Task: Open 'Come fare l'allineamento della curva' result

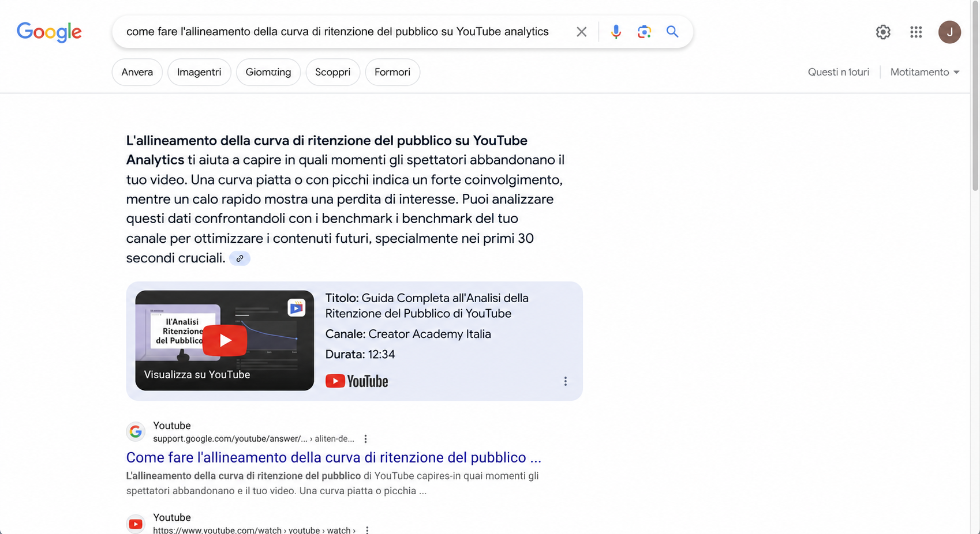Action: coord(334,457)
